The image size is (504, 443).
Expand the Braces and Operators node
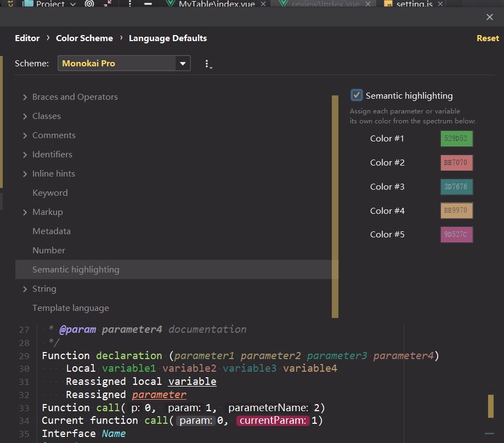(x=25, y=97)
